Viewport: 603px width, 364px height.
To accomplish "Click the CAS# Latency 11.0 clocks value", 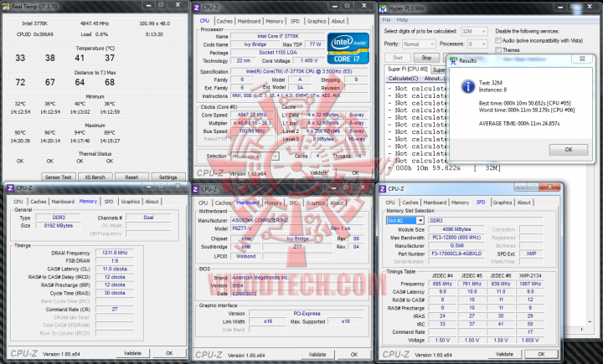I will pyautogui.click(x=115, y=269).
